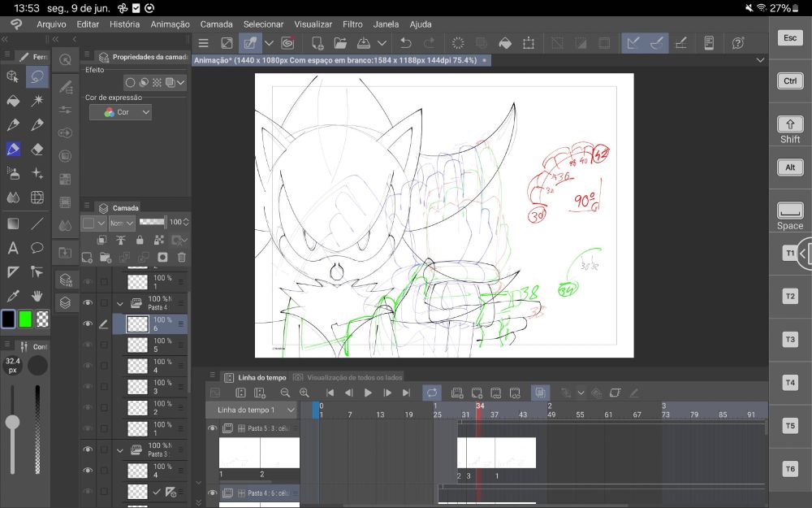Click the command bar Fill icon
The image size is (812, 508).
point(505,43)
